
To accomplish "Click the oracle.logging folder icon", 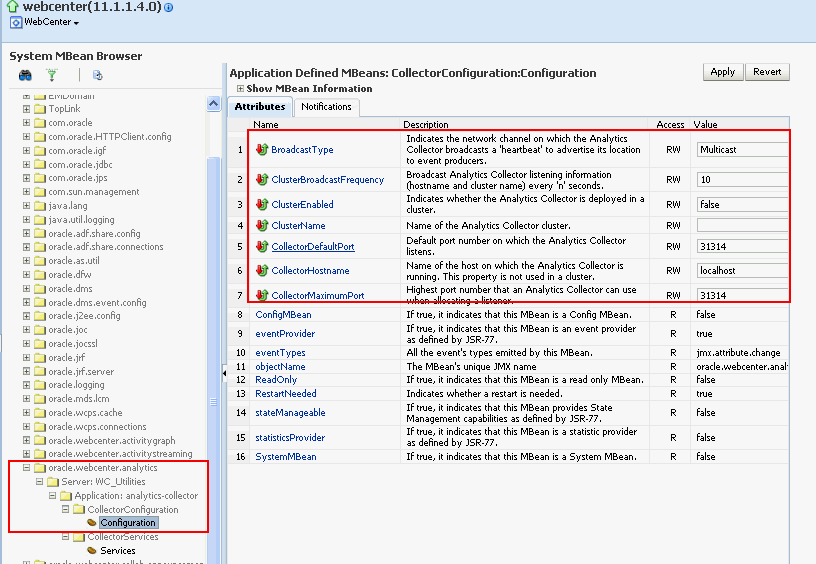I will click(40, 385).
